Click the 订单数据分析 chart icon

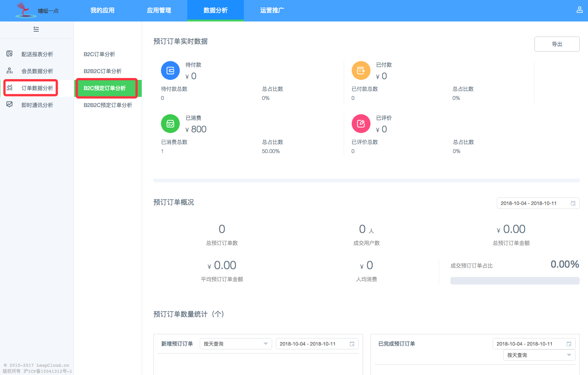(x=10, y=88)
